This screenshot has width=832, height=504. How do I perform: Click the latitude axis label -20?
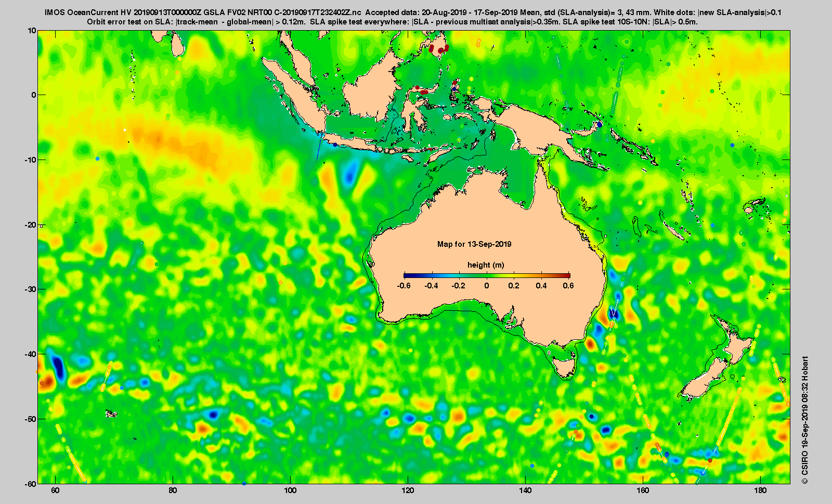click(31, 225)
